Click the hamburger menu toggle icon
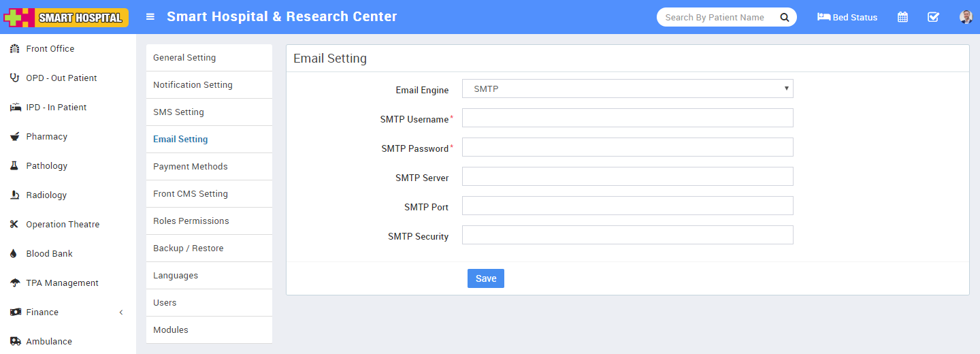Screen dimensions: 980x354 [150, 17]
